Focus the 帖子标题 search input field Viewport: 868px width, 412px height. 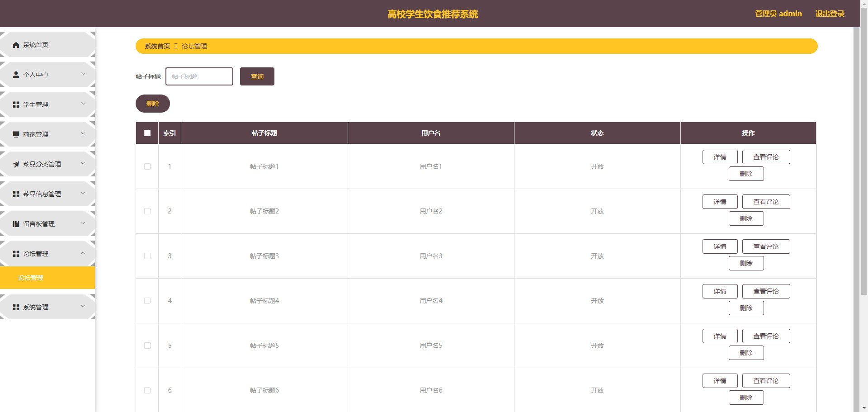pyautogui.click(x=199, y=76)
